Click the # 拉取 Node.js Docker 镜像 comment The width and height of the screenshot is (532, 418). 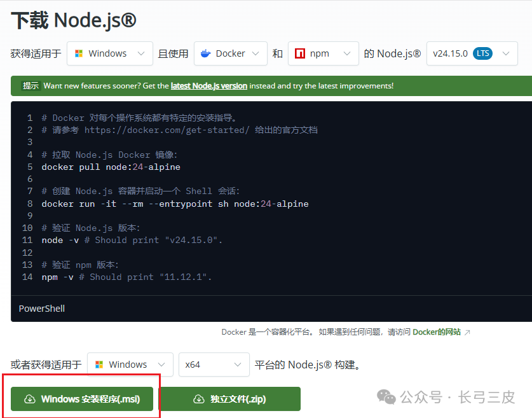[x=109, y=155]
